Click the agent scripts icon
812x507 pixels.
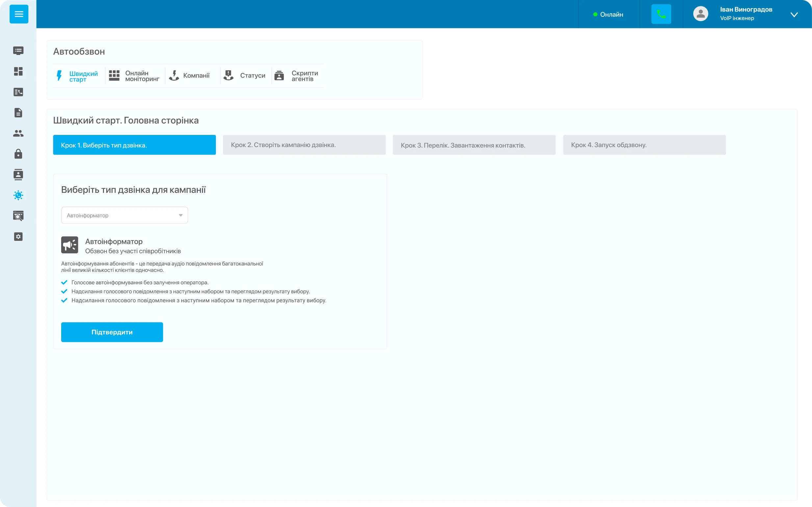pyautogui.click(x=279, y=75)
